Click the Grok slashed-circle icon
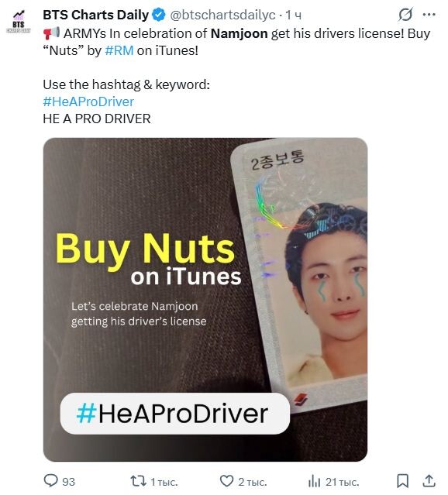This screenshot has width=448, height=495. click(x=405, y=14)
